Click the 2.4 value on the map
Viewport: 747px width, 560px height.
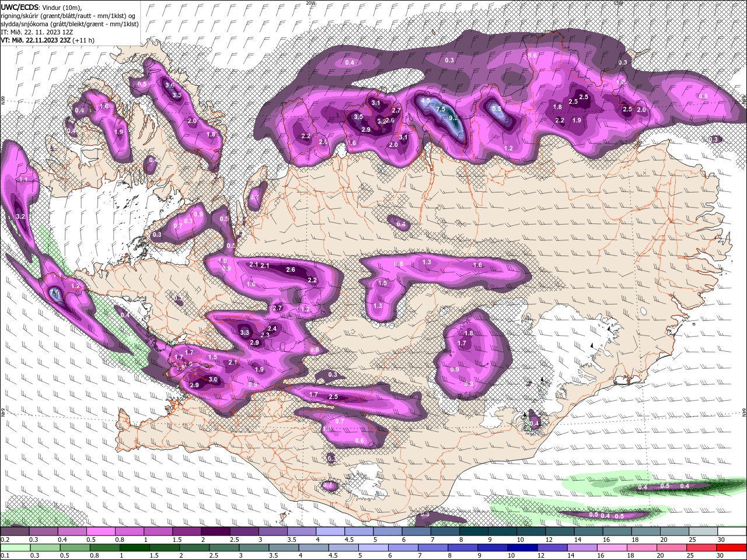tap(272, 329)
